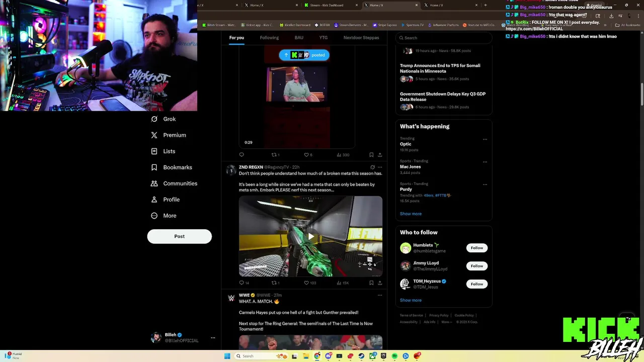This screenshot has width=644, height=362.
Task: Open the Mac Jones trending topic
Action: [x=443, y=167]
